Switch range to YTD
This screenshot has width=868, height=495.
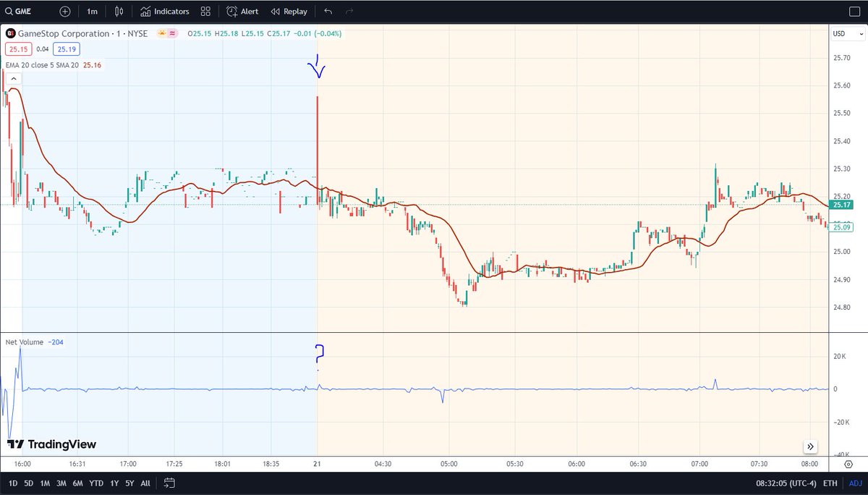(x=95, y=483)
